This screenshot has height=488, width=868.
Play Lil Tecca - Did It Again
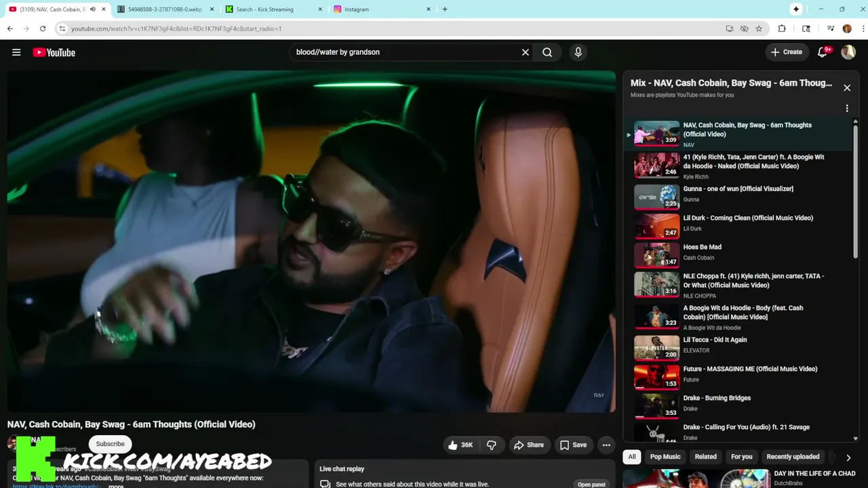pyautogui.click(x=738, y=347)
